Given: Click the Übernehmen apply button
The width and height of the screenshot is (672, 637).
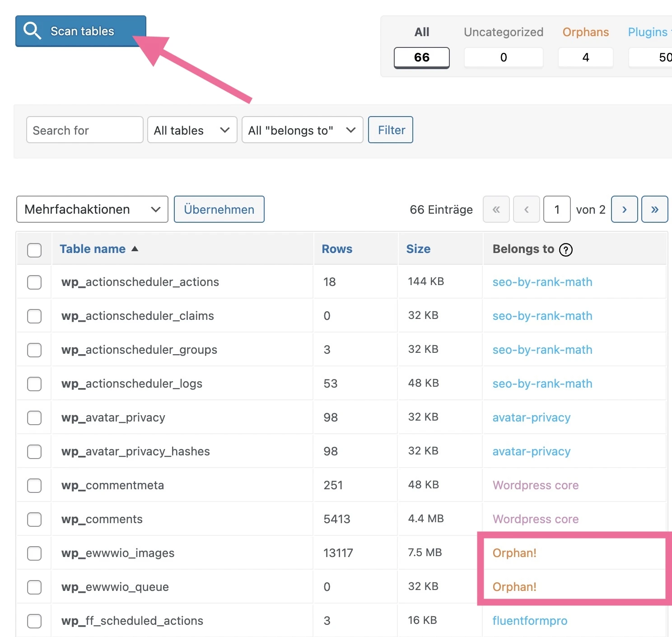Looking at the screenshot, I should click(219, 209).
